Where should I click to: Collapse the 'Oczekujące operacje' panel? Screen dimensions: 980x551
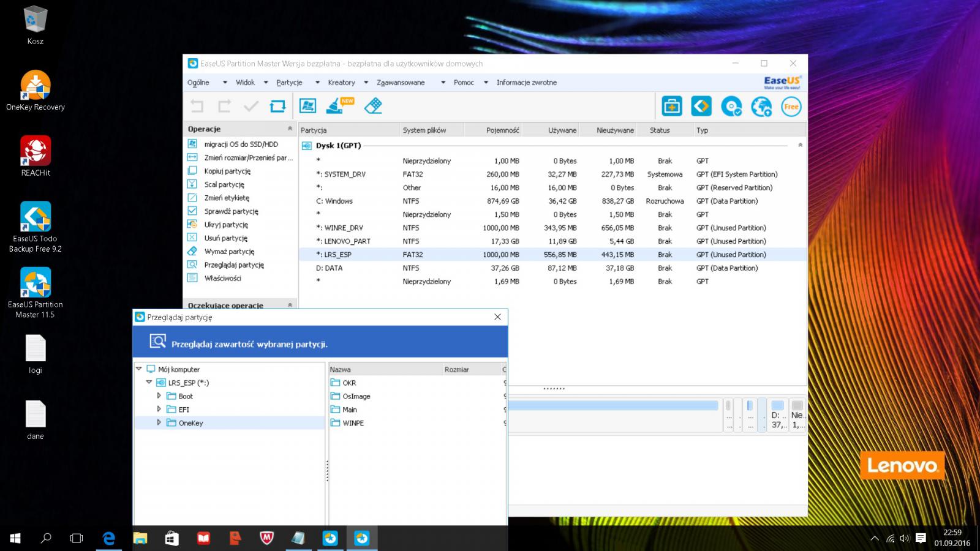pyautogui.click(x=290, y=305)
